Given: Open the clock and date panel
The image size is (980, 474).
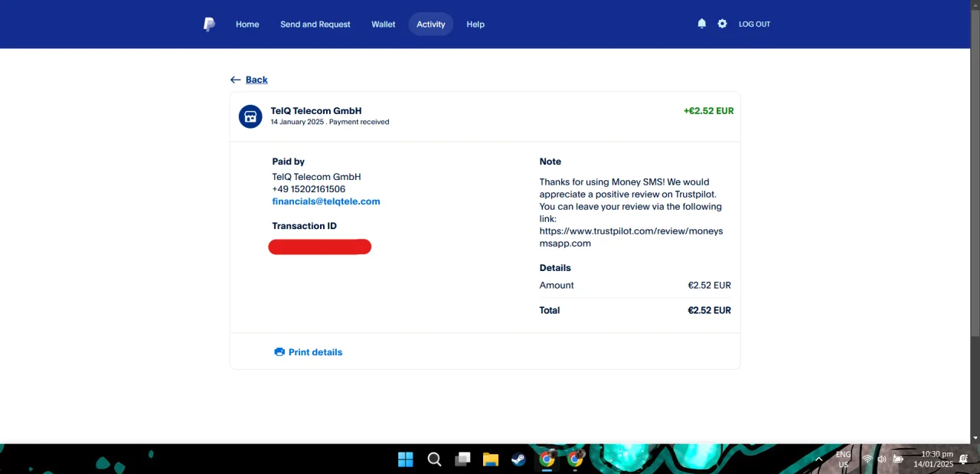Looking at the screenshot, I should click(933, 459).
